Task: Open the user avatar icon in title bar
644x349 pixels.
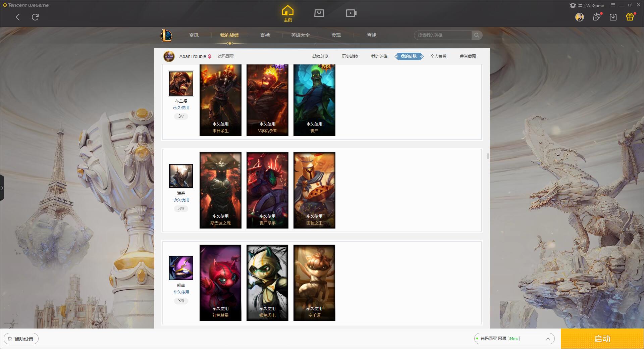Action: [580, 17]
